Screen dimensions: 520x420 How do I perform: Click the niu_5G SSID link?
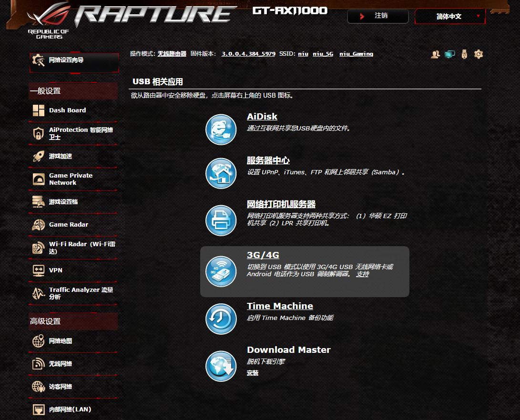coord(323,54)
